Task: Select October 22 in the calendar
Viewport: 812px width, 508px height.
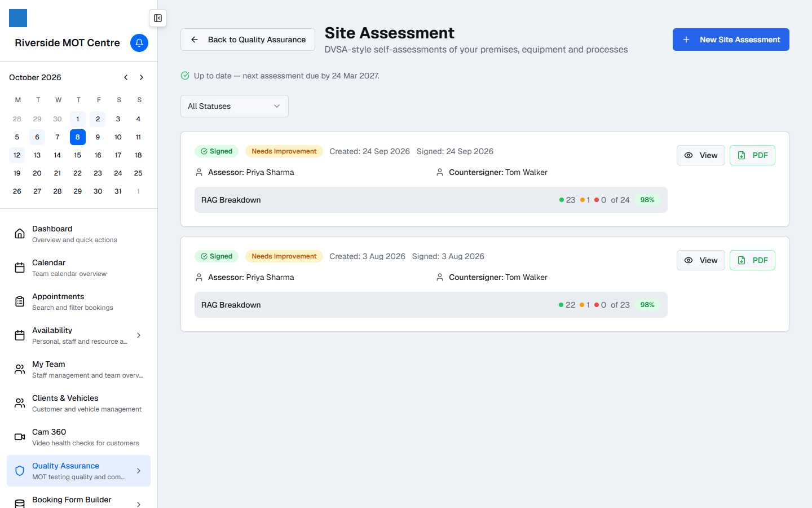Action: coord(78,173)
